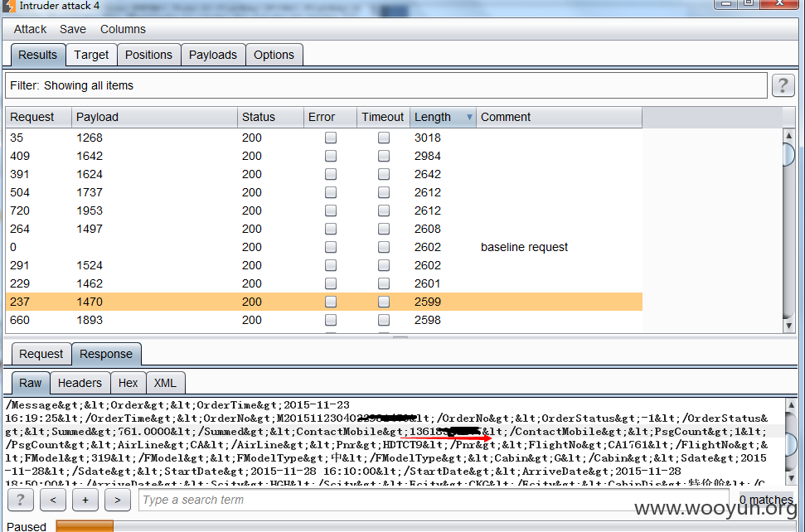Go to previous search match arrow

(x=53, y=500)
